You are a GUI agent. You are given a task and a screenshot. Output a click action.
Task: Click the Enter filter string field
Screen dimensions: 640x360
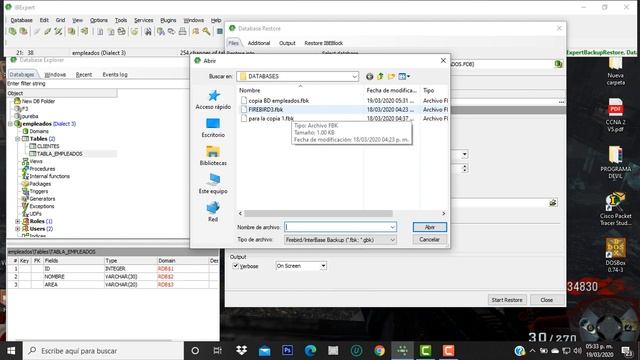point(98,83)
